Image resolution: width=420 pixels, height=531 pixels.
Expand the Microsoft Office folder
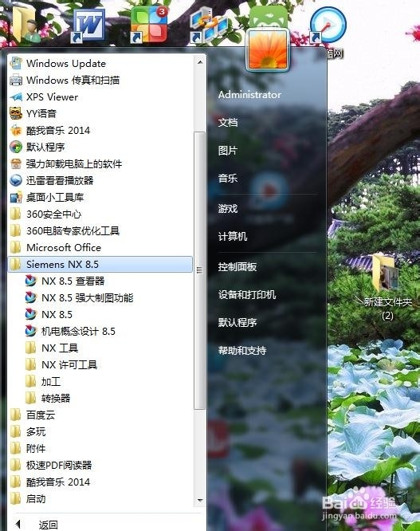click(x=56, y=247)
